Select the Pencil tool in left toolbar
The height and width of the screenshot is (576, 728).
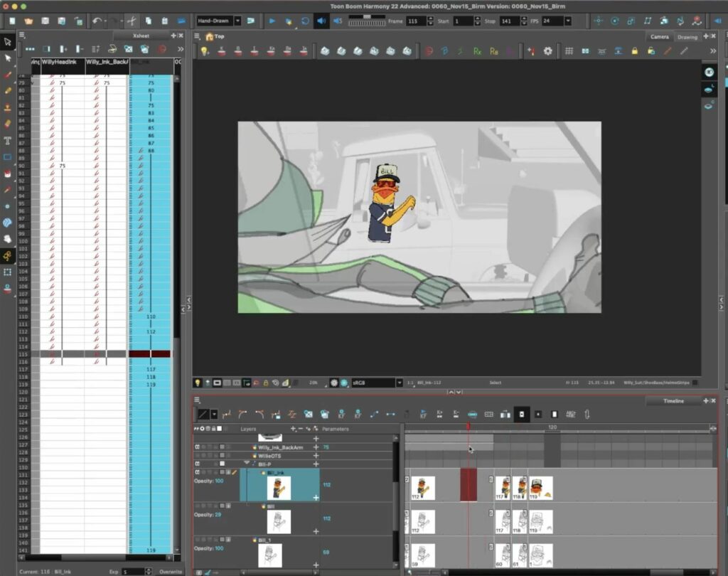pyautogui.click(x=7, y=91)
